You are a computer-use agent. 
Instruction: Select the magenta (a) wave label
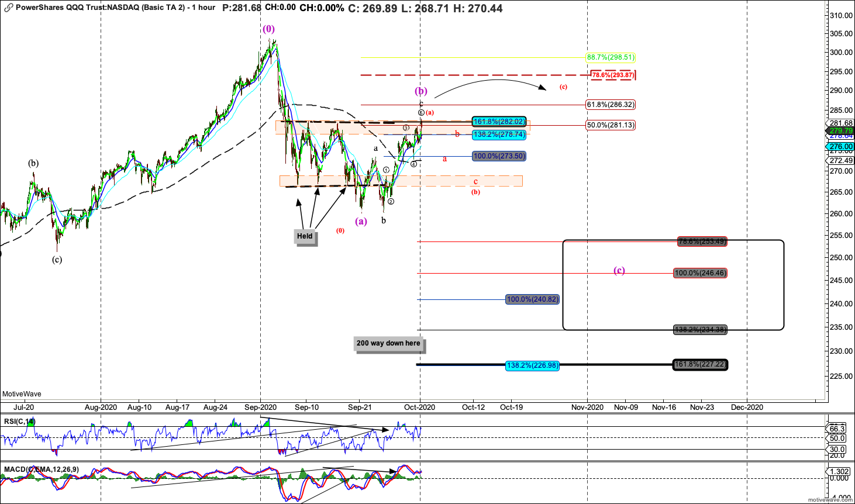(361, 221)
